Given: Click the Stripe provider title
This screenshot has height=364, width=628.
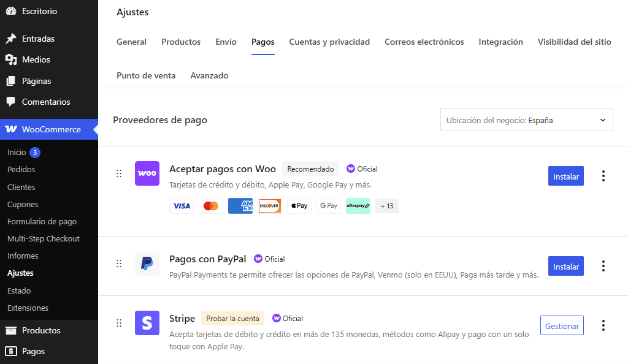Looking at the screenshot, I should click(x=182, y=319).
